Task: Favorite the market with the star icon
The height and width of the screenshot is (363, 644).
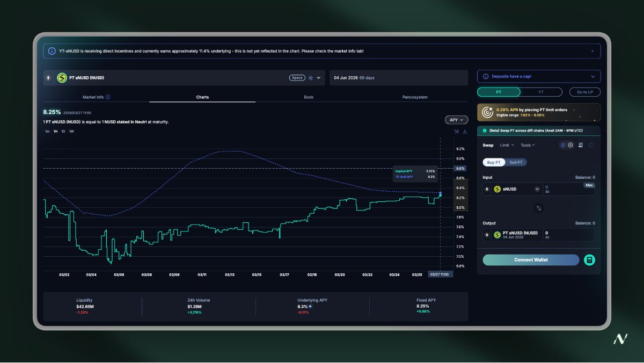Action: (x=310, y=78)
